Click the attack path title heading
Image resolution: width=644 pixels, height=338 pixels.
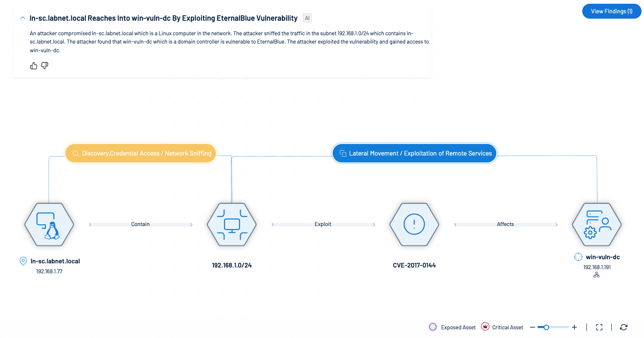tap(163, 18)
